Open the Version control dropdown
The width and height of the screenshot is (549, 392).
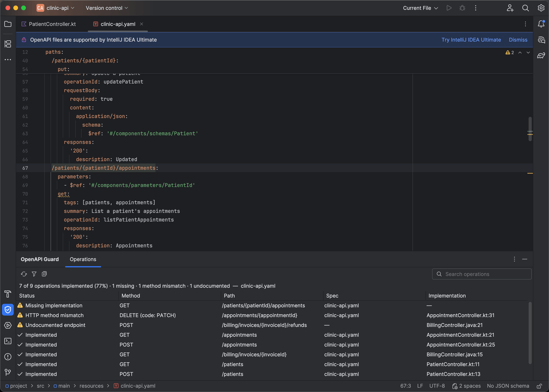click(107, 8)
